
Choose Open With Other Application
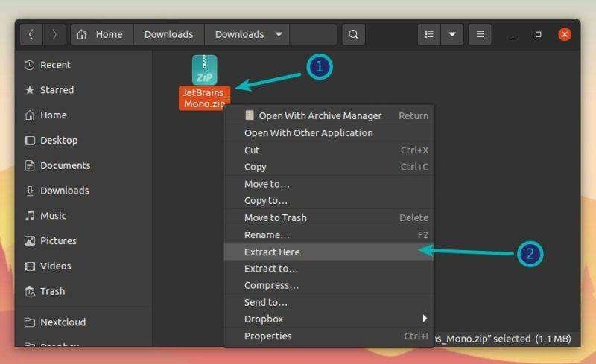click(x=329, y=133)
